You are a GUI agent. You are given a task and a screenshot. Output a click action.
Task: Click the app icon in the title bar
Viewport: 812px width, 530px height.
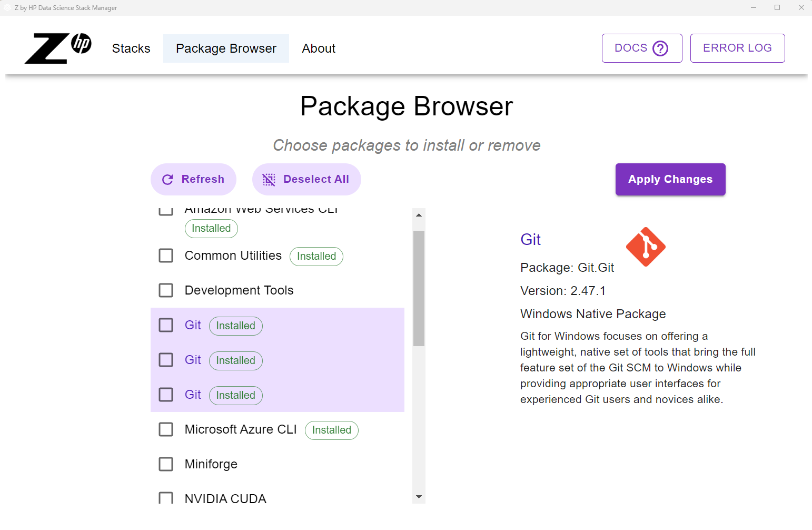(7, 8)
